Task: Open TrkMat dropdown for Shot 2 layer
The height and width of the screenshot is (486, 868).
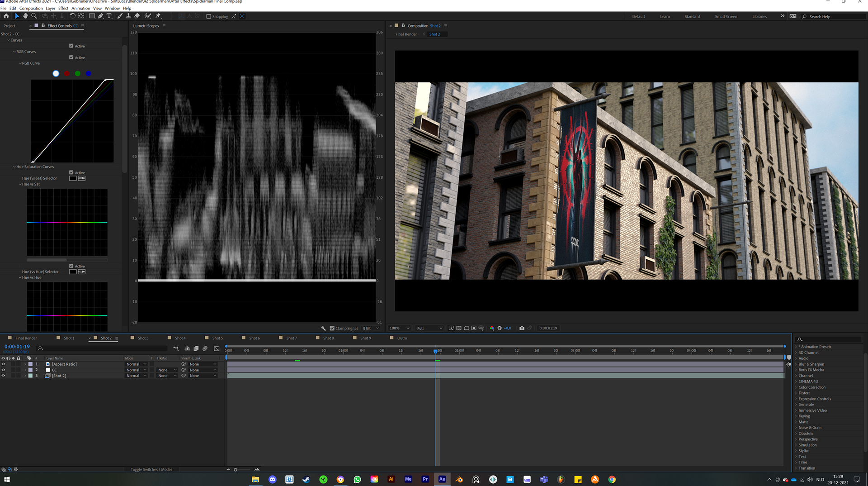Action: point(167,376)
